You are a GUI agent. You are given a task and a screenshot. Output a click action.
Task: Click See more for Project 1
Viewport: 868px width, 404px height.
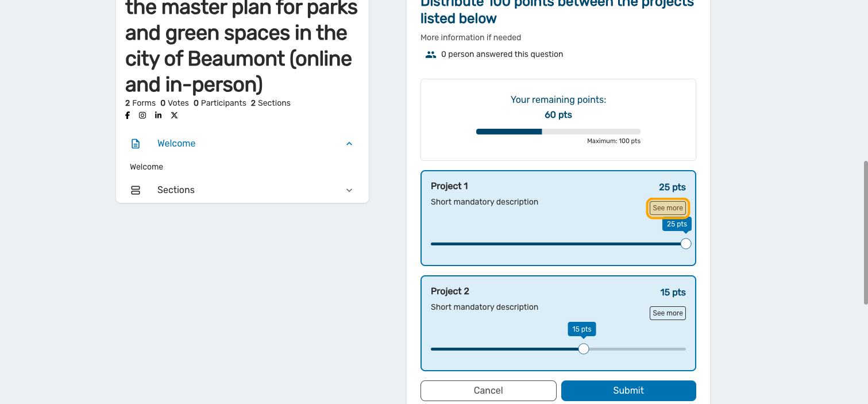pyautogui.click(x=668, y=208)
